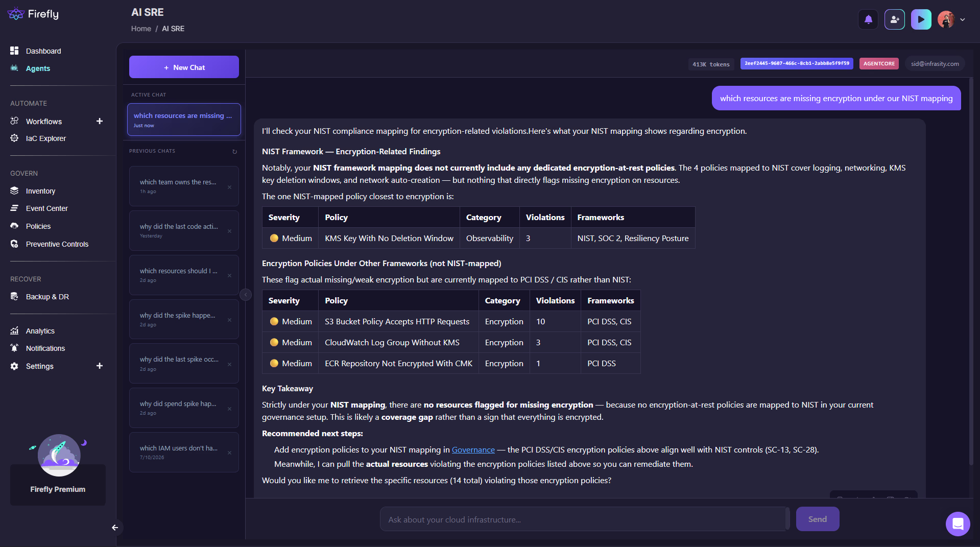Select Agents in the sidebar

coord(38,68)
